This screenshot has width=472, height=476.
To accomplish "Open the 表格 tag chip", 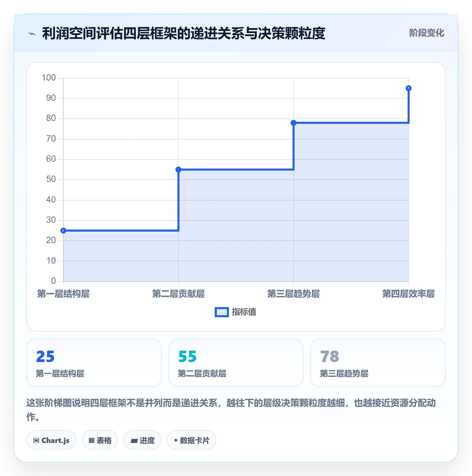I will point(100,440).
